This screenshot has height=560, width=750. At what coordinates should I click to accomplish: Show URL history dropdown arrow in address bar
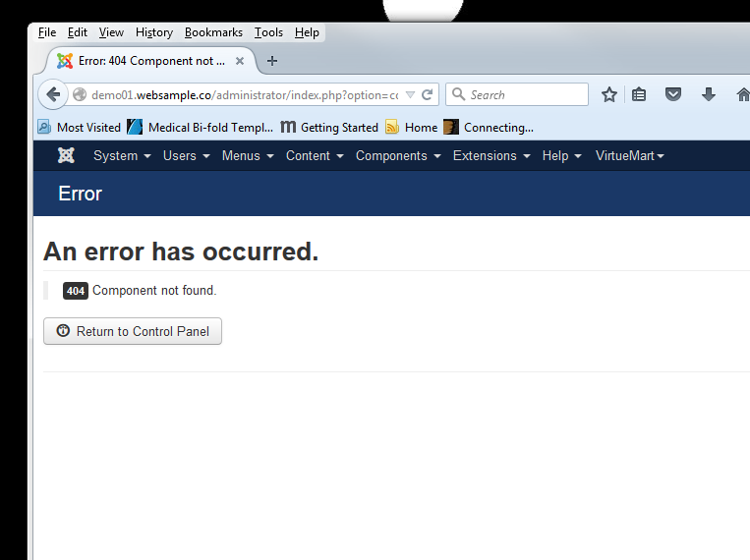(410, 95)
